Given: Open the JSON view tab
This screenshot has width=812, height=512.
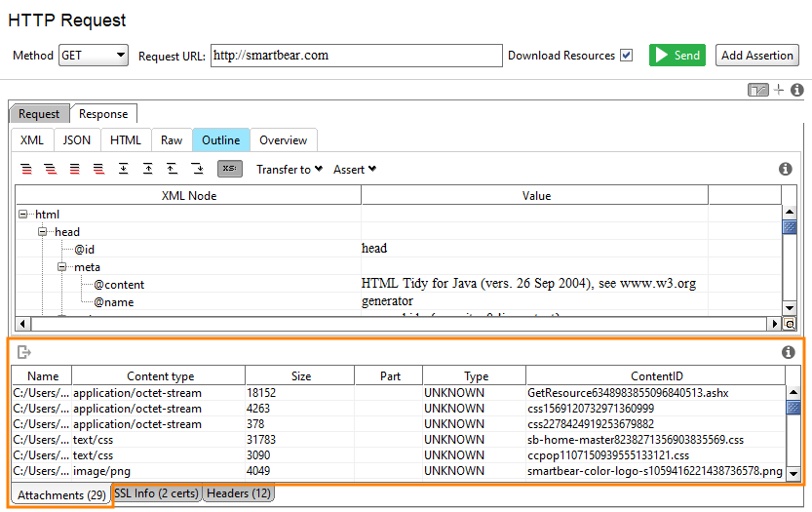Looking at the screenshot, I should pos(77,140).
